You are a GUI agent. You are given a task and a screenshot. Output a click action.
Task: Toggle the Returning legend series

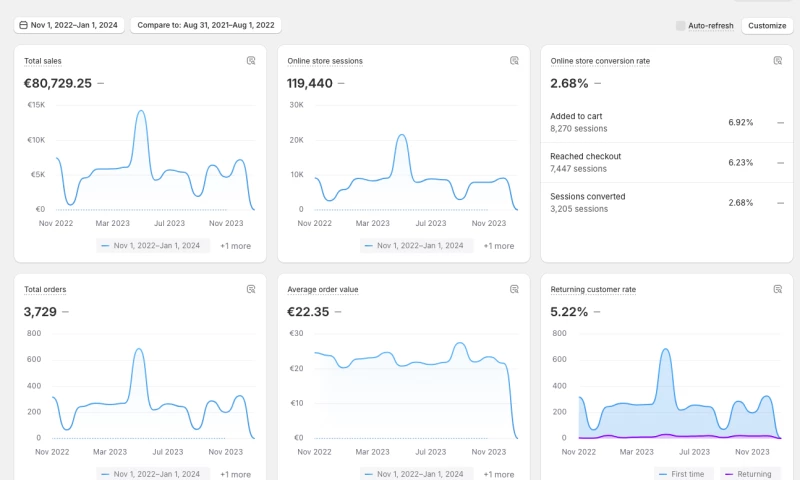748,473
